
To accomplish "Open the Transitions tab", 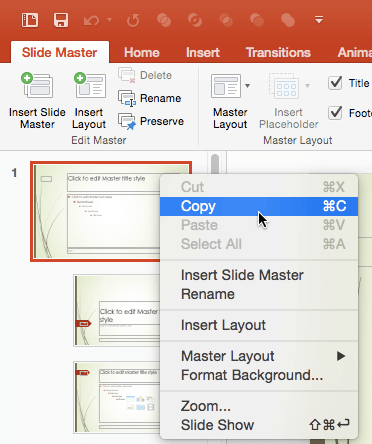I will point(278,52).
